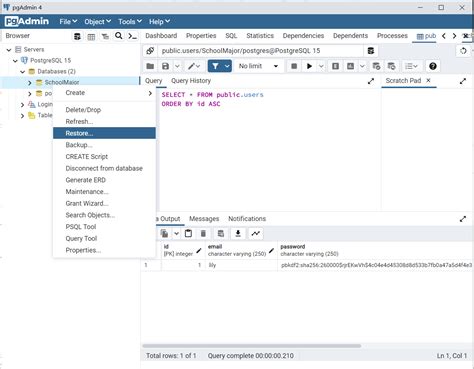
Task: Expand the Query editor panel fully
Action: (371, 81)
